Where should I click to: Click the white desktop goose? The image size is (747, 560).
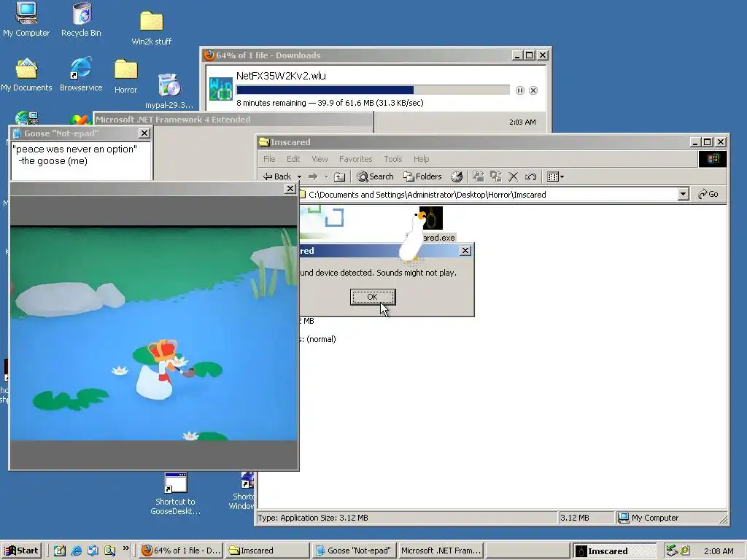click(413, 238)
